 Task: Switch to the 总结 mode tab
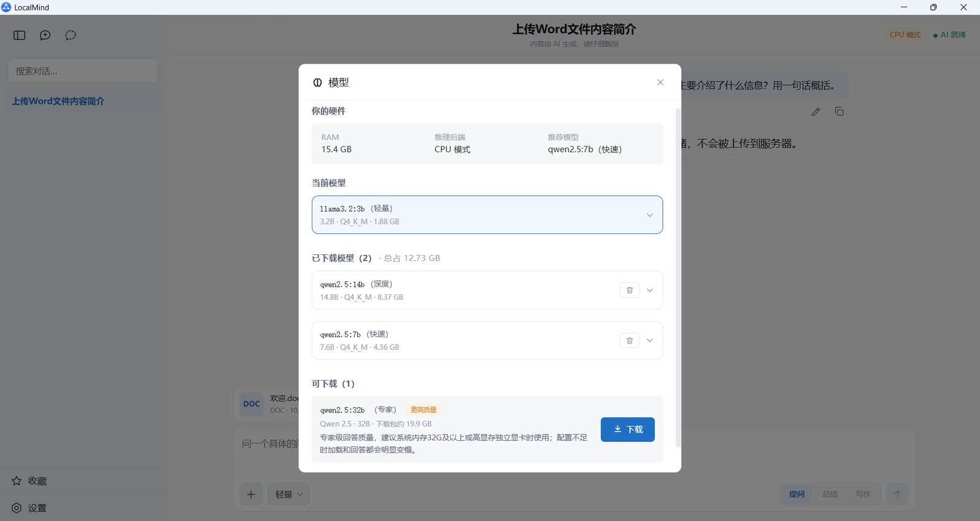830,494
